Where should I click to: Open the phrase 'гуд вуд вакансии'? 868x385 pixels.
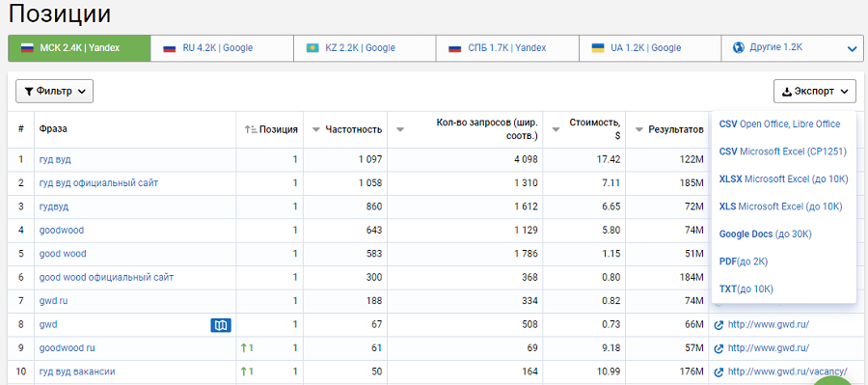pos(77,371)
